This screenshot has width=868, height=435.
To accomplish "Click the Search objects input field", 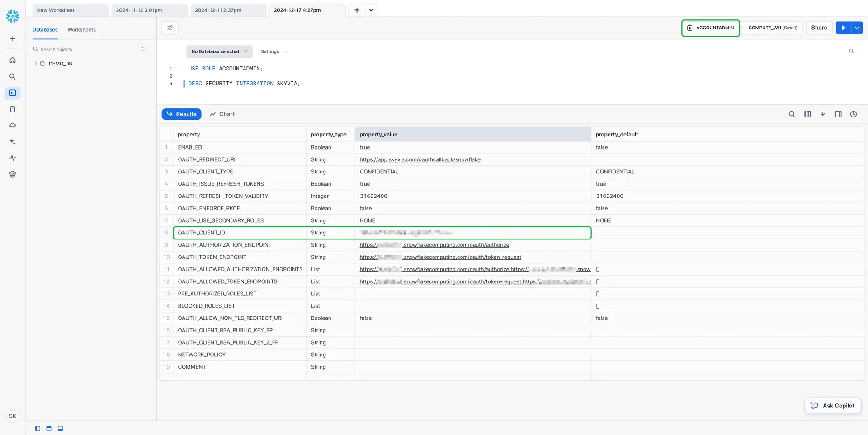I will (86, 49).
